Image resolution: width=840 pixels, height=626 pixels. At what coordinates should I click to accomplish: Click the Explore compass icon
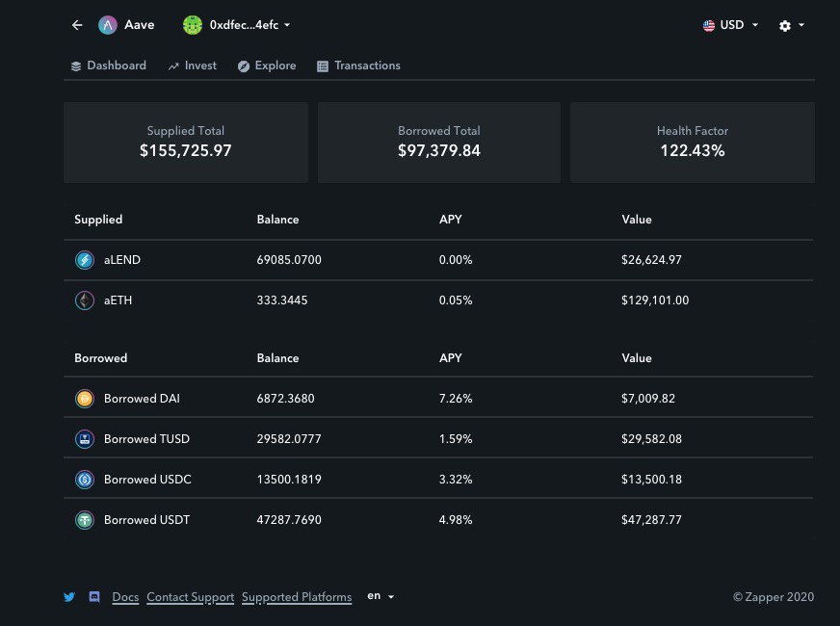point(243,66)
